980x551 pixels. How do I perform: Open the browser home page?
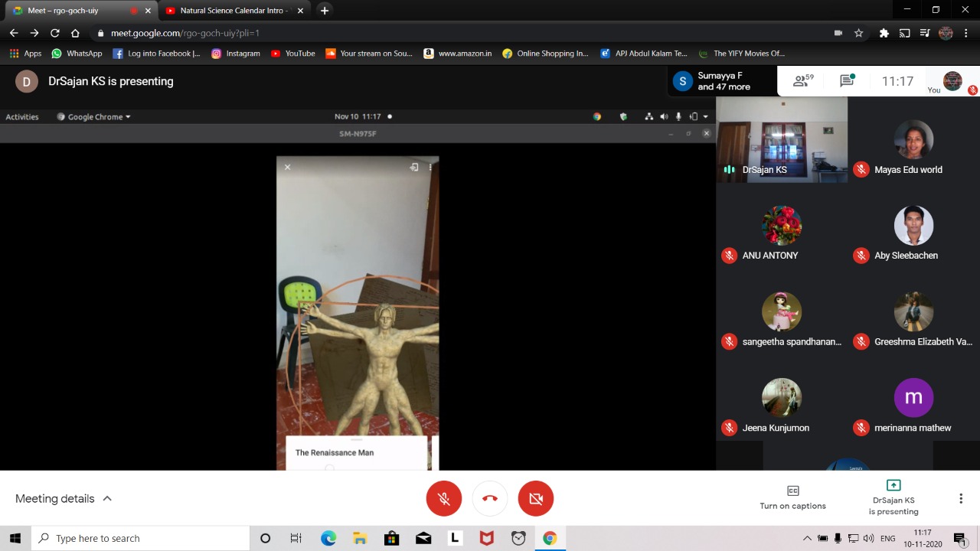pos(75,33)
